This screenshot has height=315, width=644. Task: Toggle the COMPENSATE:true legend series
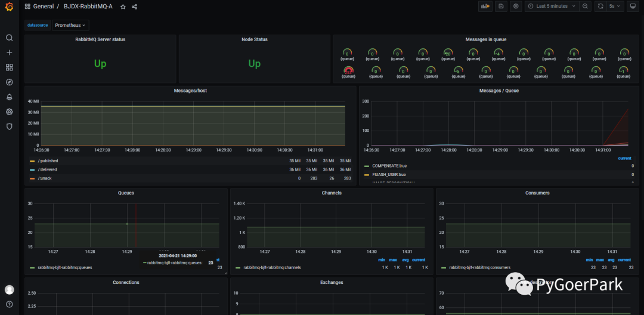point(388,166)
